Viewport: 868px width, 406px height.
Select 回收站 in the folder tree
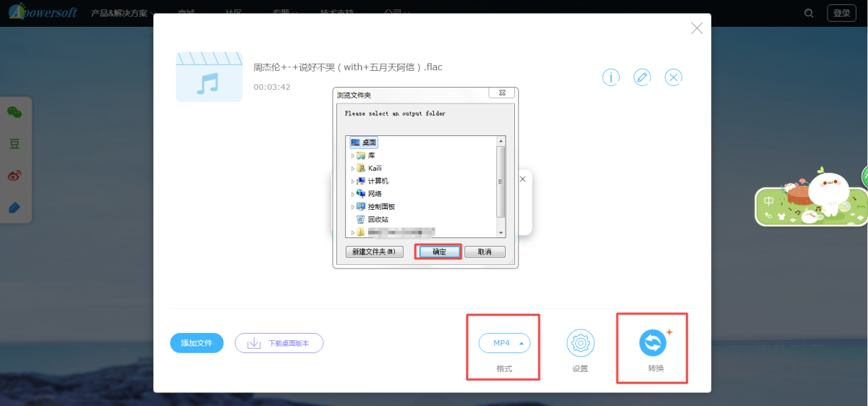tap(373, 219)
